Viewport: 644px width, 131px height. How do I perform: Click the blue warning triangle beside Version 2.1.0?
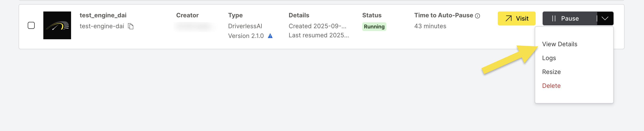tap(270, 36)
